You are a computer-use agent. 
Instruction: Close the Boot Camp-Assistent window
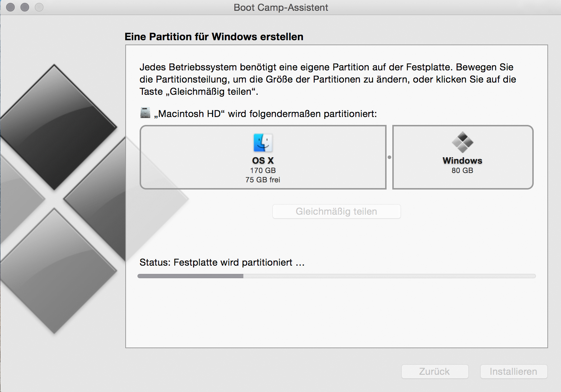(x=10, y=7)
